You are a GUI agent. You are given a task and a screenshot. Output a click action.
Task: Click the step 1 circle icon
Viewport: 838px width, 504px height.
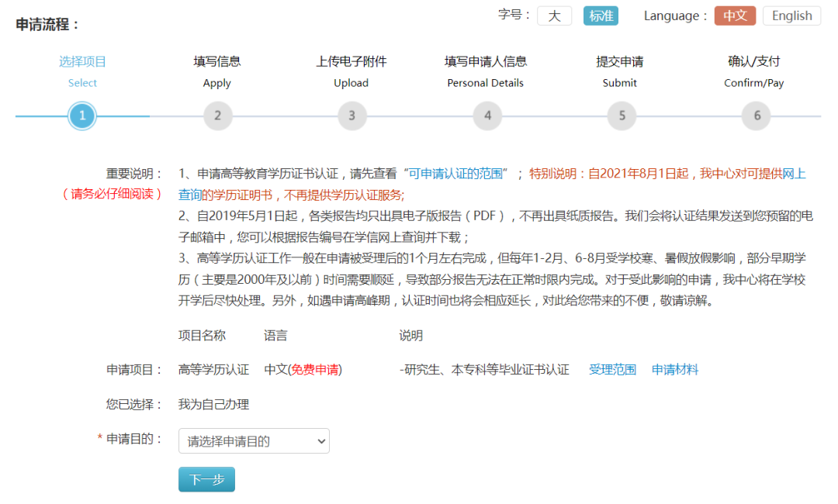(x=82, y=116)
